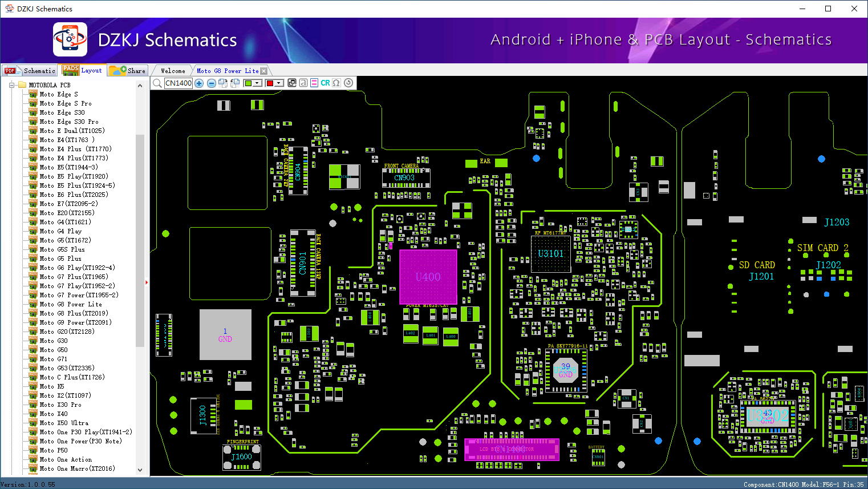
Task: Click the circular reset view icon
Action: (x=348, y=83)
